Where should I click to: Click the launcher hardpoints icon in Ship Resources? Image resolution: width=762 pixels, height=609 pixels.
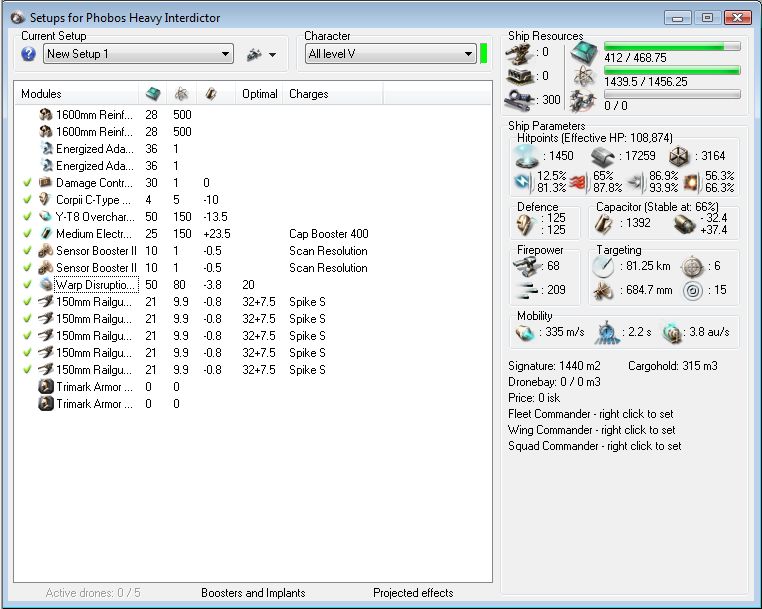coord(520,76)
